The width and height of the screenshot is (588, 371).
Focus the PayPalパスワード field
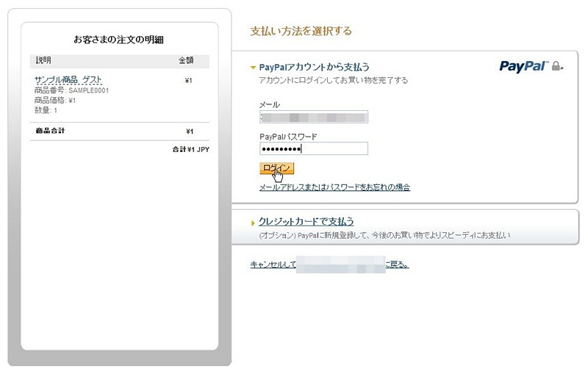[x=314, y=148]
